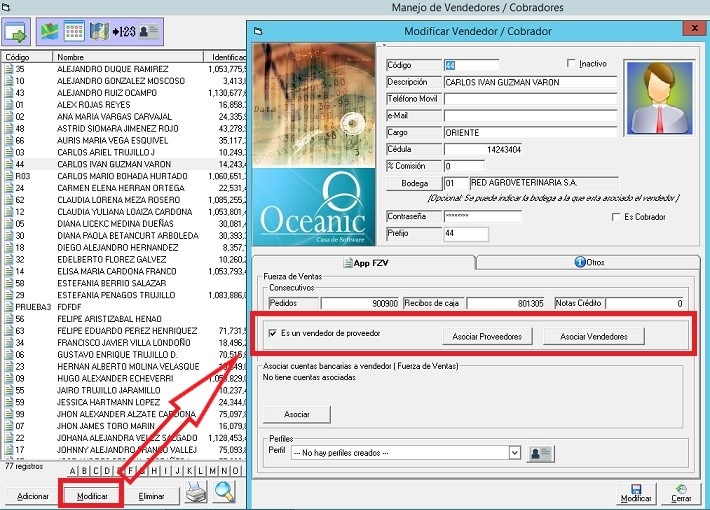Click the arrow 123 numbering icon
Screen dimensions: 710x510
coord(123,32)
